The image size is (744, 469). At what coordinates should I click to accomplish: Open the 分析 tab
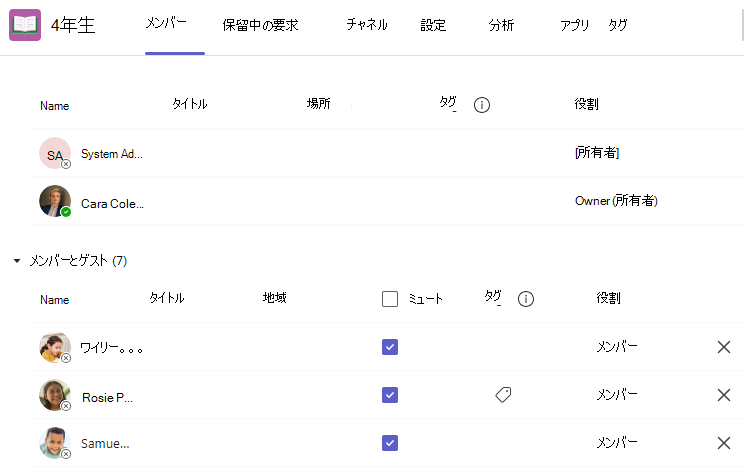point(501,25)
